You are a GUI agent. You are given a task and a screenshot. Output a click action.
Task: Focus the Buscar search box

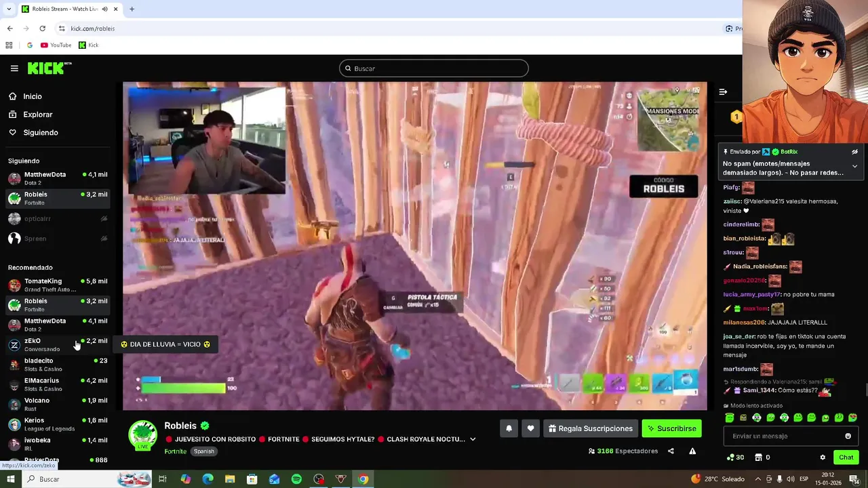(x=434, y=68)
